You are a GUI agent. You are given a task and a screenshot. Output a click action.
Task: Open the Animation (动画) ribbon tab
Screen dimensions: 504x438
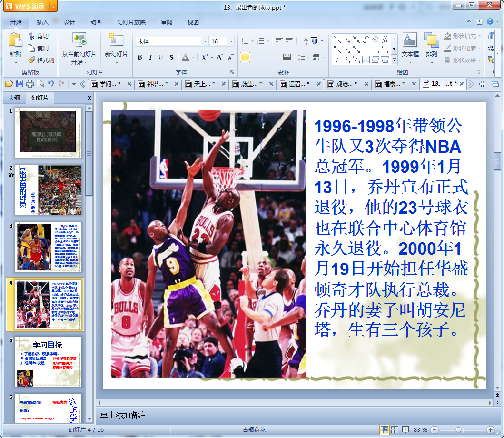(x=96, y=22)
